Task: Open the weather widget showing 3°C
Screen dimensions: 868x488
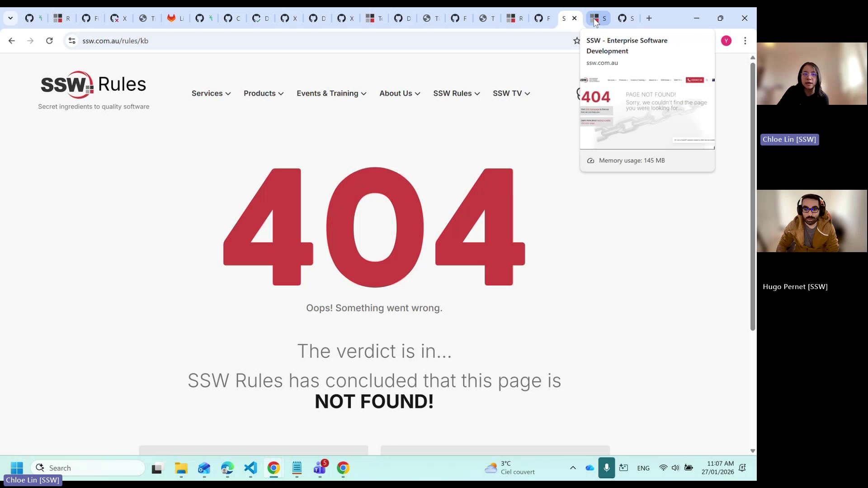Action: [x=509, y=468]
